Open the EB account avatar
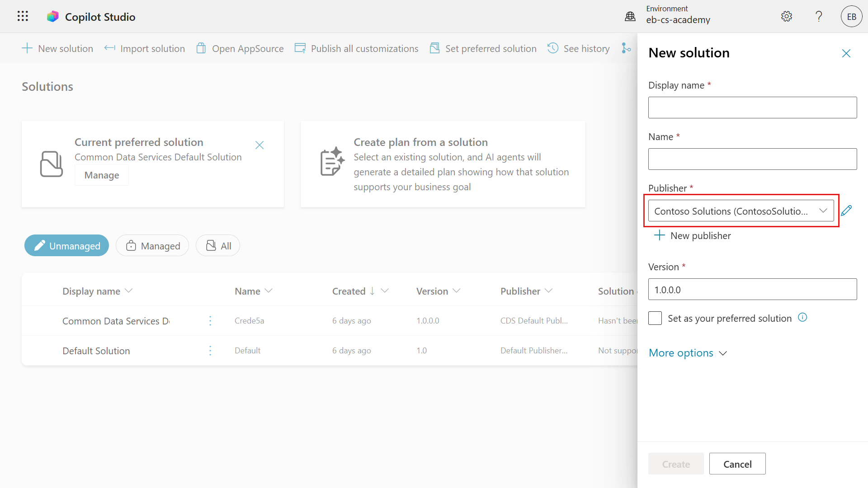 pyautogui.click(x=852, y=17)
